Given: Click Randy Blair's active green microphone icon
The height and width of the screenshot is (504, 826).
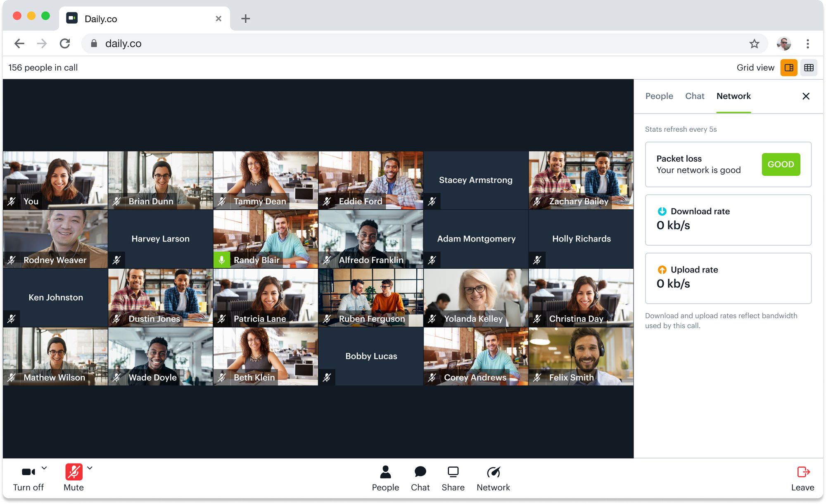Looking at the screenshot, I should 222,260.
